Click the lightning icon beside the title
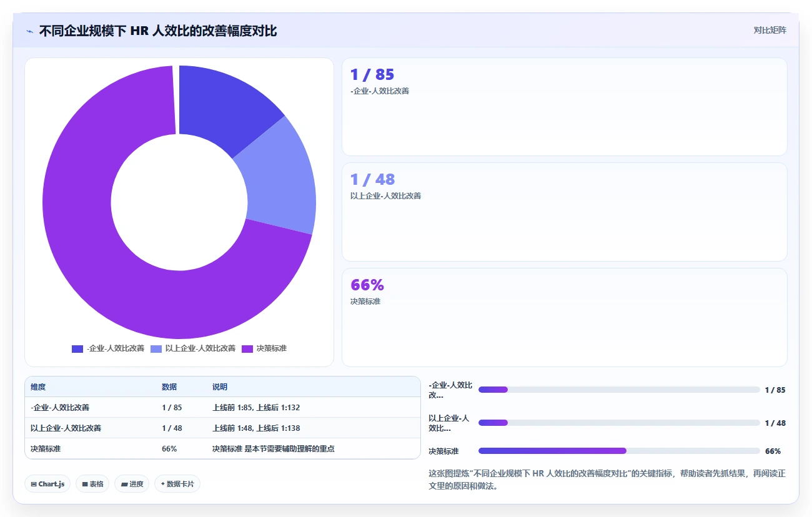 [30, 31]
